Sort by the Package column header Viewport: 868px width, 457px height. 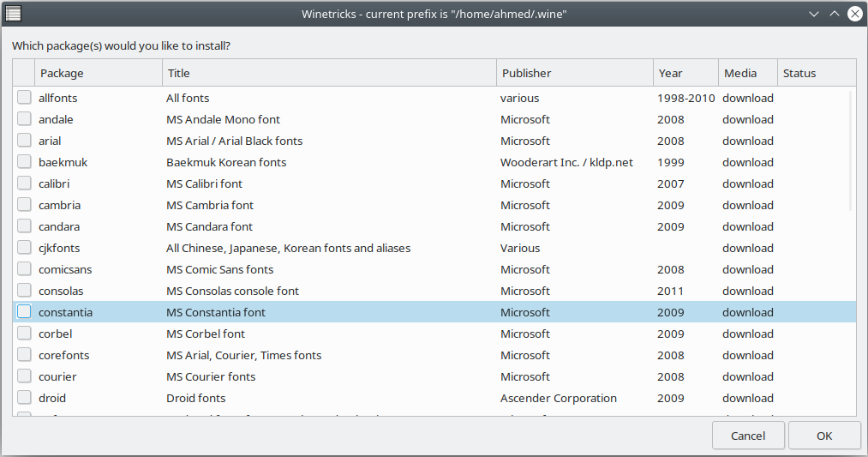pos(98,73)
